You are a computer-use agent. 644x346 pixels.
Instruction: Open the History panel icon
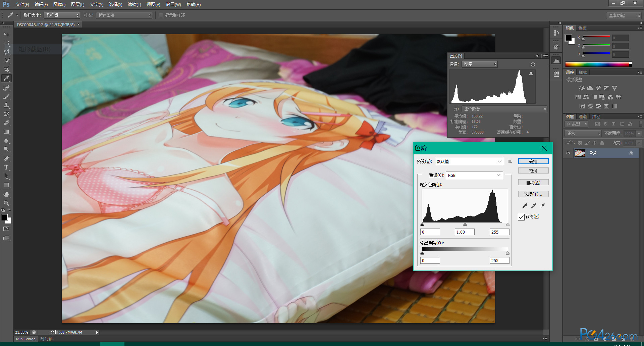pos(556,33)
